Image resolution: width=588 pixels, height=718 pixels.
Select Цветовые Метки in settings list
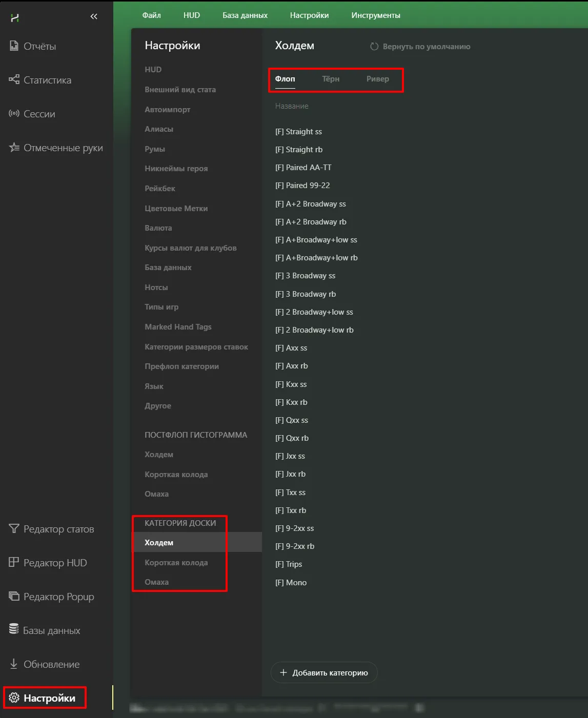coord(176,209)
